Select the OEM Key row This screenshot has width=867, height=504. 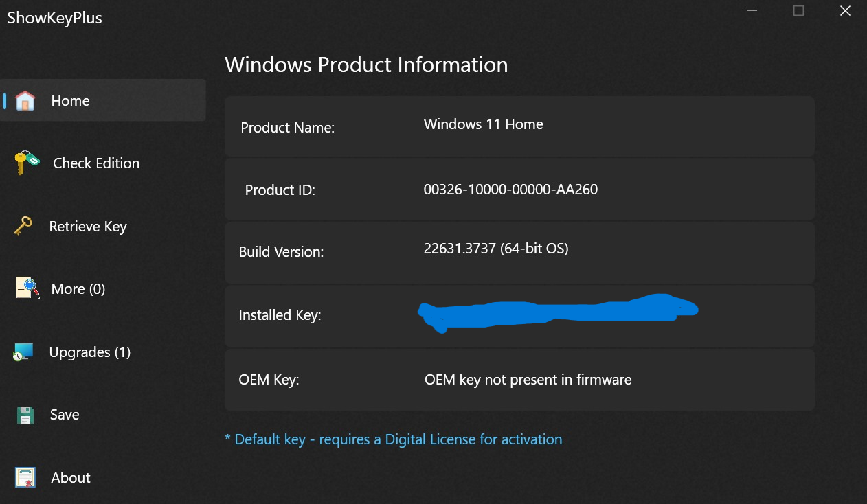(x=519, y=380)
